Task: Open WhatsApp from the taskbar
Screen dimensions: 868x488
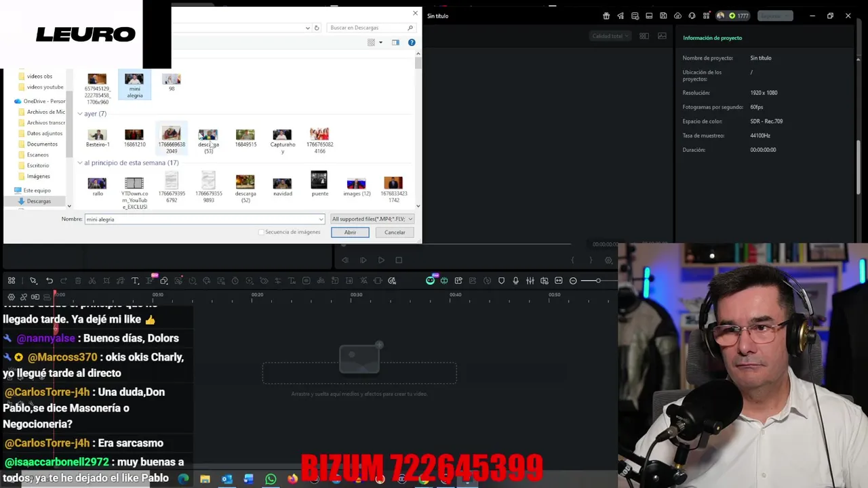Action: pos(271,479)
